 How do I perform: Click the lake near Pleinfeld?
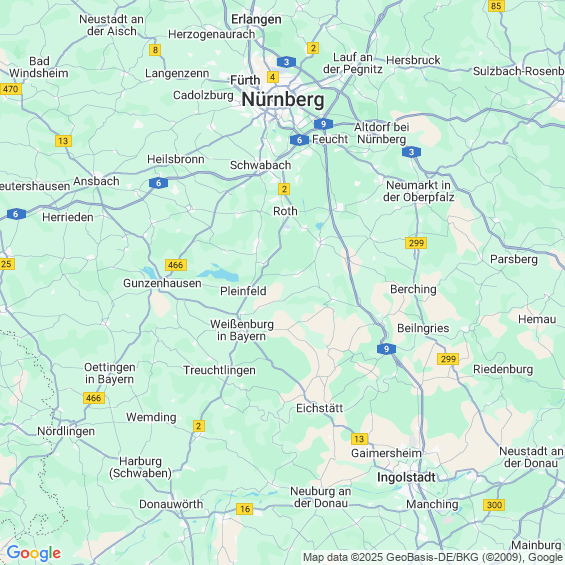click(x=220, y=273)
